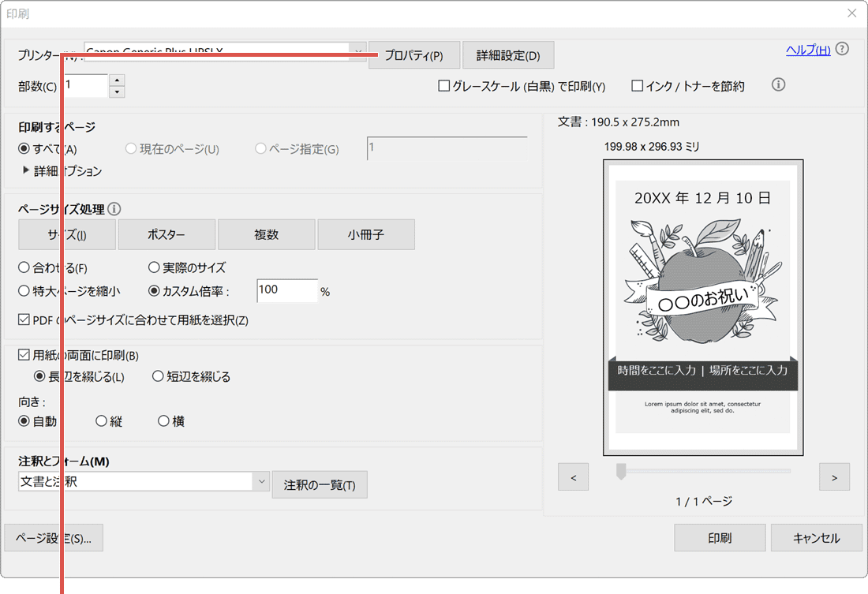Expand 詳細オプション section
Screen dimensions: 868x594
click(x=24, y=171)
